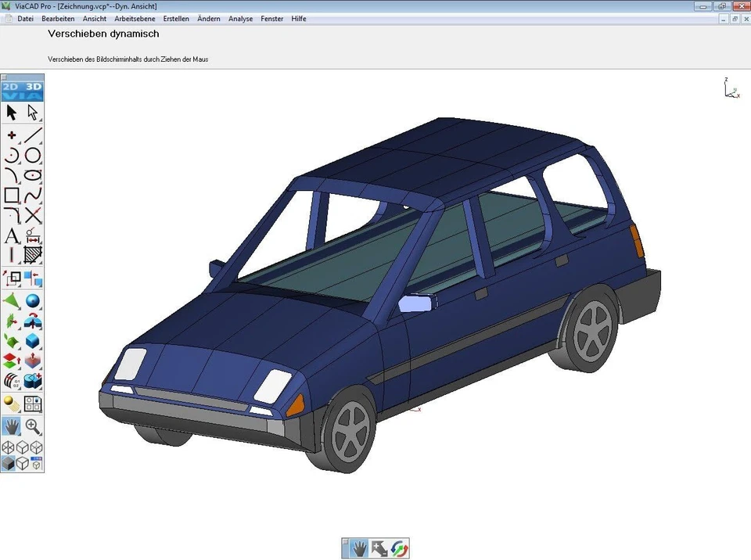Toggle the Pan hand mode in bottom toolbar
This screenshot has height=560, width=751.
tap(358, 548)
